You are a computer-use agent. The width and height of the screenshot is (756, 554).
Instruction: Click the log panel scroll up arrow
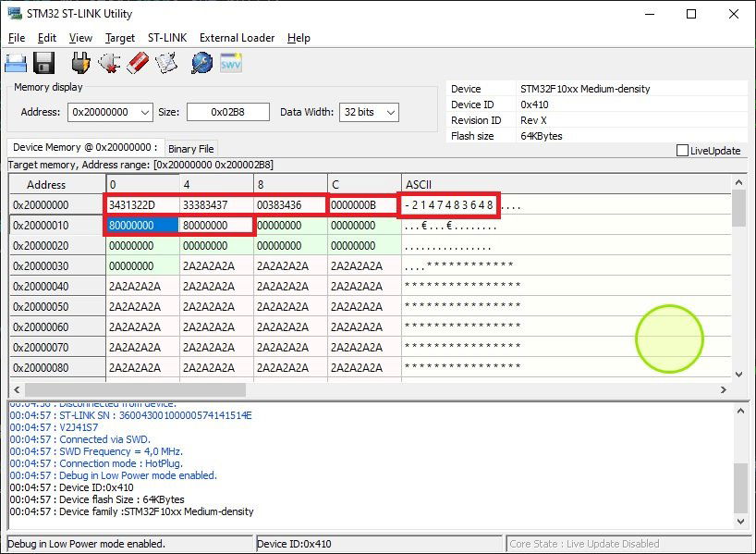coord(740,411)
